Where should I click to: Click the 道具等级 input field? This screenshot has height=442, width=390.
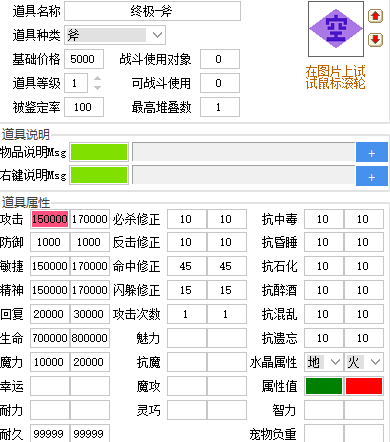click(76, 83)
